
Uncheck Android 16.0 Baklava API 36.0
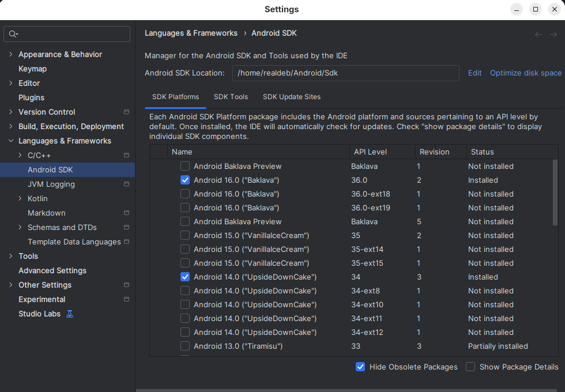[x=185, y=180]
